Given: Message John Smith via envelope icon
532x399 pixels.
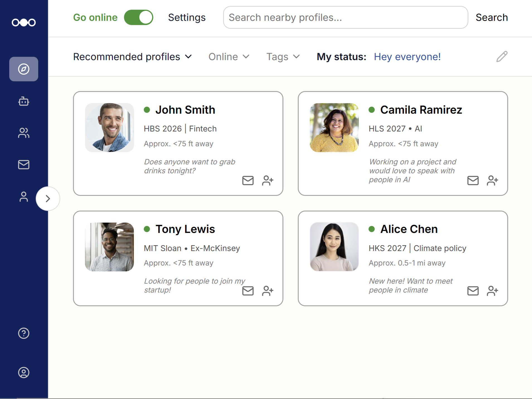Looking at the screenshot, I should coord(248,181).
